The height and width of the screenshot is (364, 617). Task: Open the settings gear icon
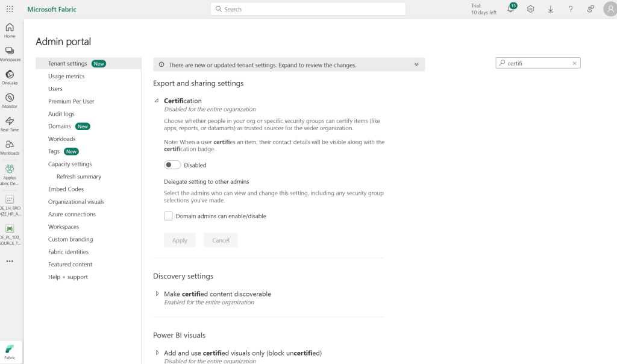[x=530, y=9]
